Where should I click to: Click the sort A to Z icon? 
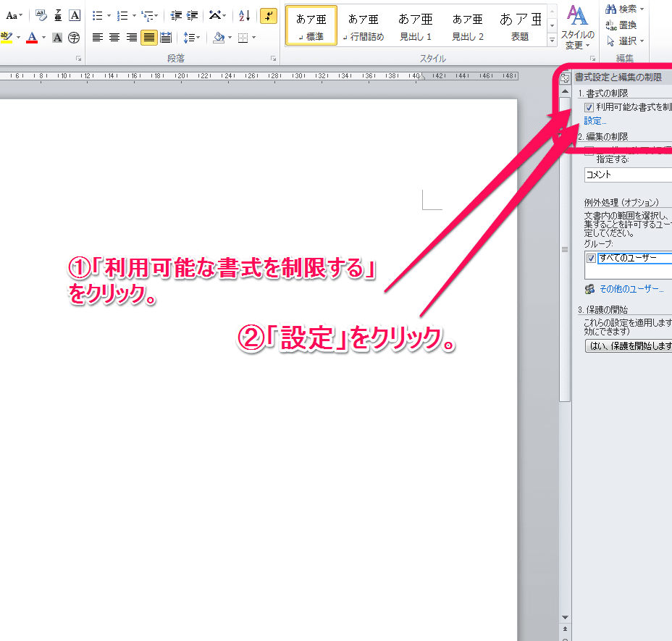244,15
